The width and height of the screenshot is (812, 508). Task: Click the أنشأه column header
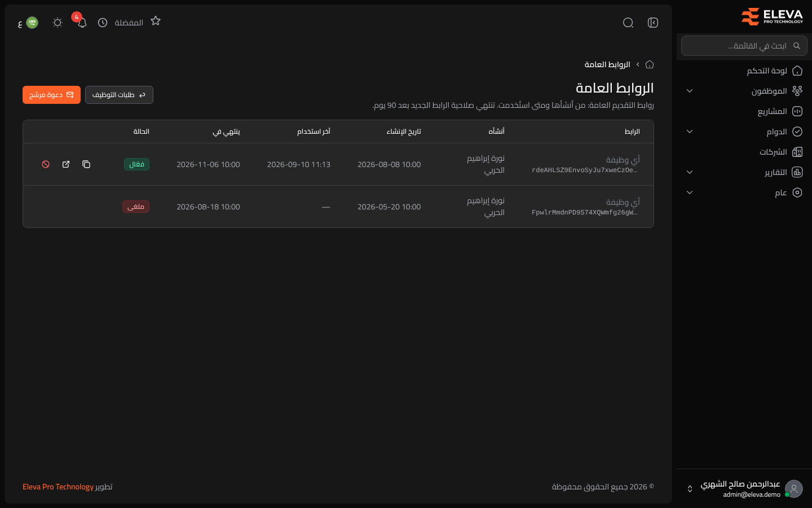click(x=496, y=132)
